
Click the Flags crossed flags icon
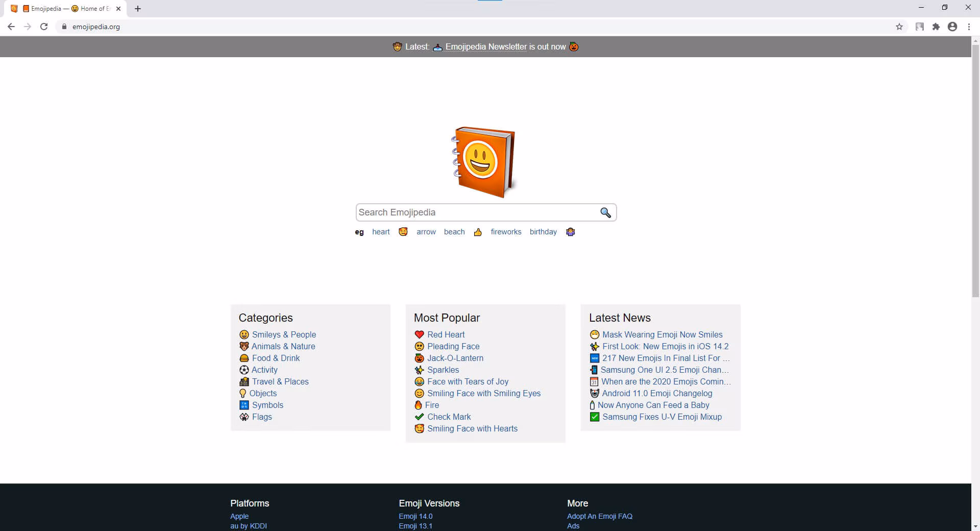pyautogui.click(x=244, y=417)
